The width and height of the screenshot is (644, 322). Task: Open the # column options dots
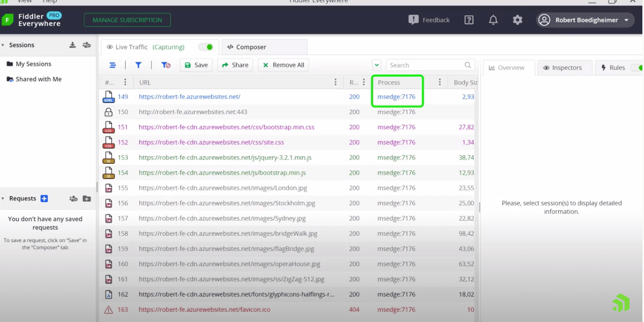[125, 82]
